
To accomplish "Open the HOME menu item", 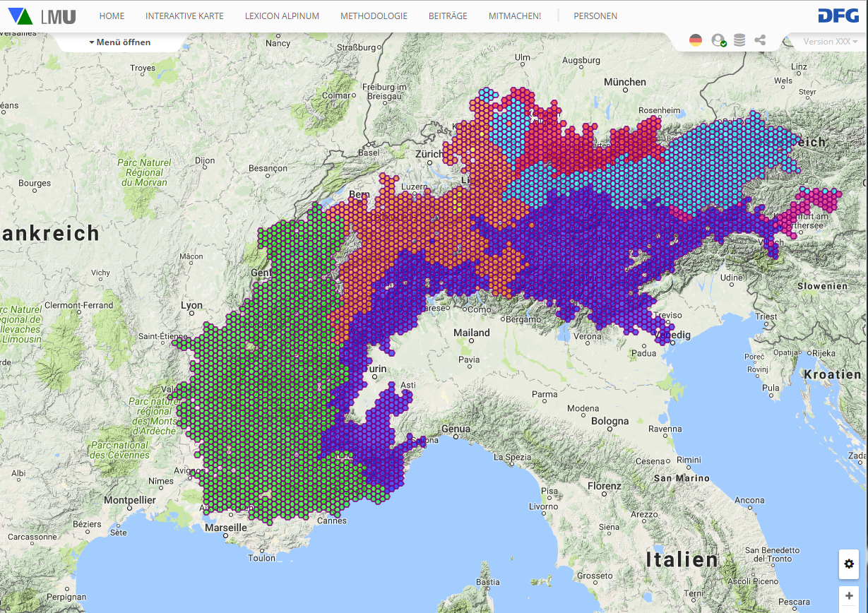I will 112,16.
